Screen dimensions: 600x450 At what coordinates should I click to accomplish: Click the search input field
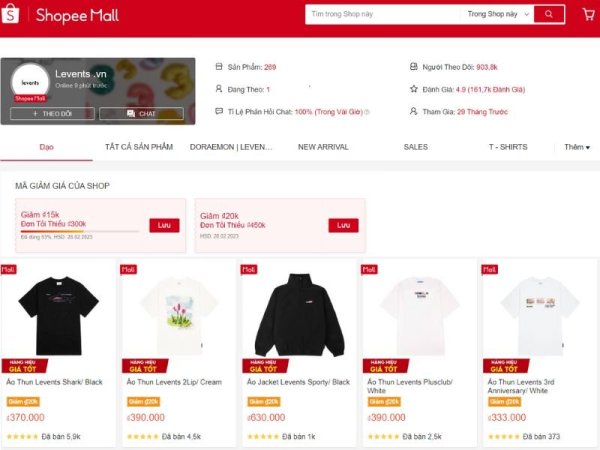383,14
